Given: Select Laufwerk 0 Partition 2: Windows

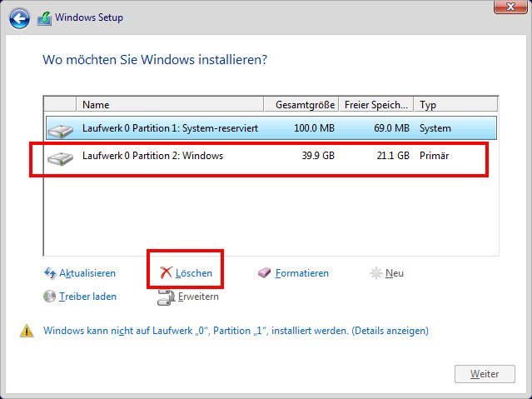Looking at the screenshot, I should 271,156.
